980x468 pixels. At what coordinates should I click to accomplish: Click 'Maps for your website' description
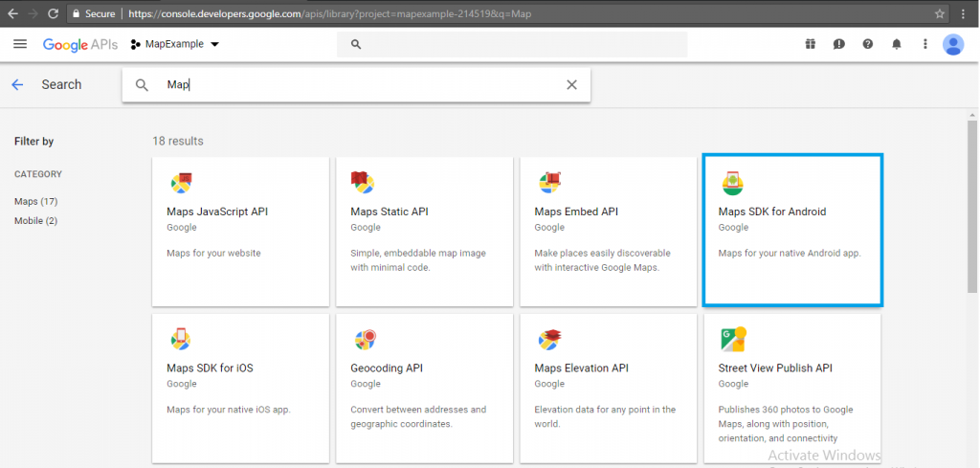coord(213,253)
